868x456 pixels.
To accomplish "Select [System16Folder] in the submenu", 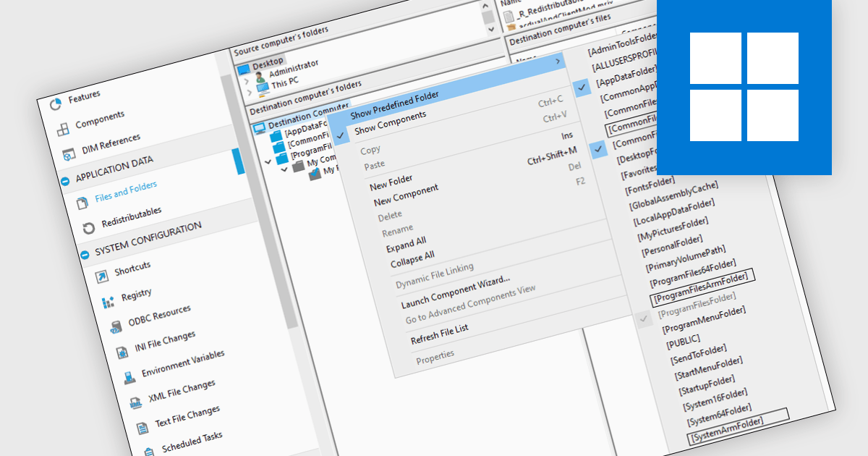I will pyautogui.click(x=714, y=400).
